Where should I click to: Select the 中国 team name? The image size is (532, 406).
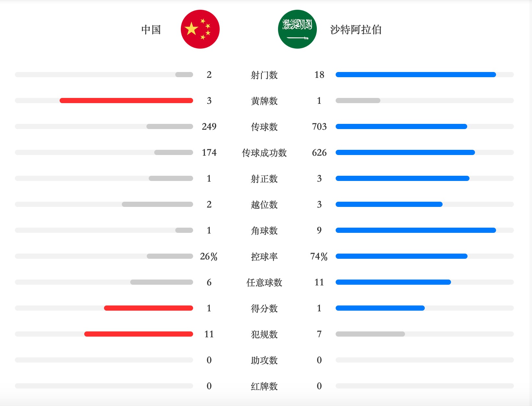151,30
